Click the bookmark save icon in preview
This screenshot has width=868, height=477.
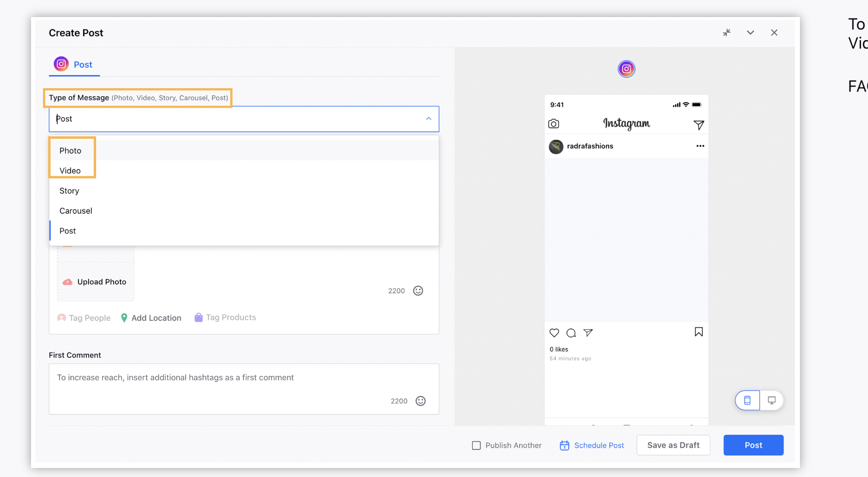click(699, 332)
